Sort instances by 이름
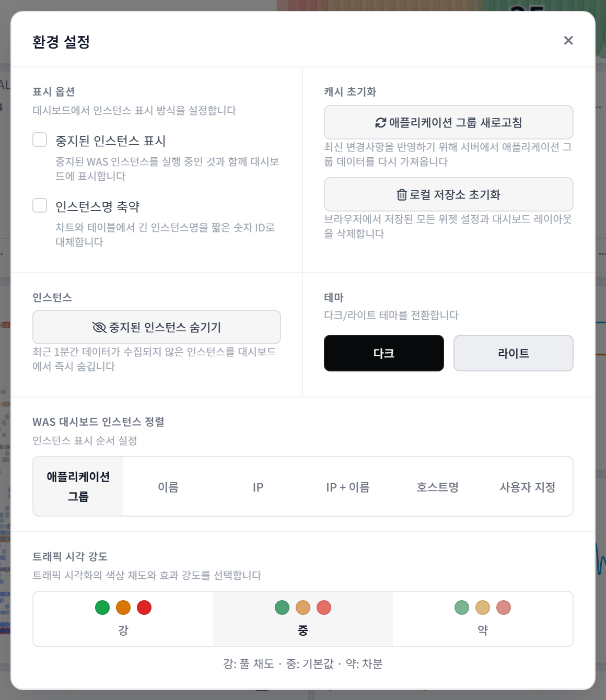Viewport: 606px width, 700px height. (x=168, y=486)
